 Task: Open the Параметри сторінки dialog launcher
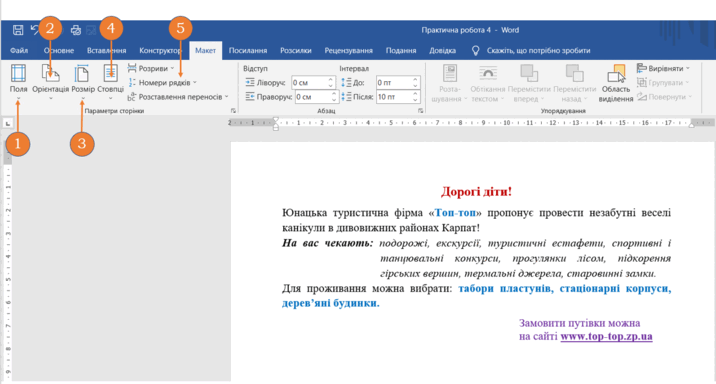(x=233, y=111)
